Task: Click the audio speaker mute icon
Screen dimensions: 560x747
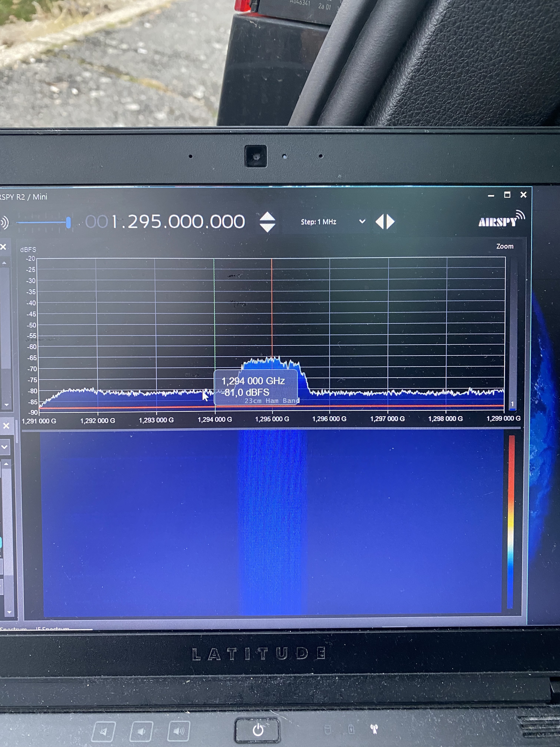Action: tap(4, 223)
